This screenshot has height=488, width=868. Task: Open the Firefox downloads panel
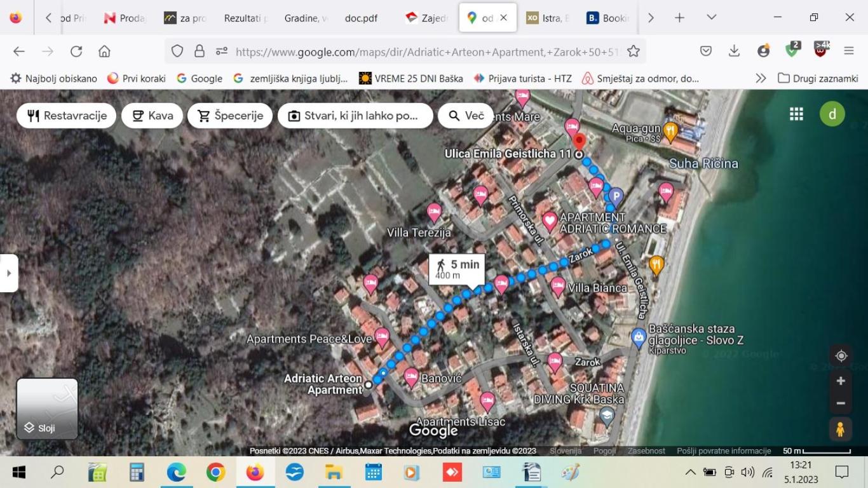(x=734, y=51)
